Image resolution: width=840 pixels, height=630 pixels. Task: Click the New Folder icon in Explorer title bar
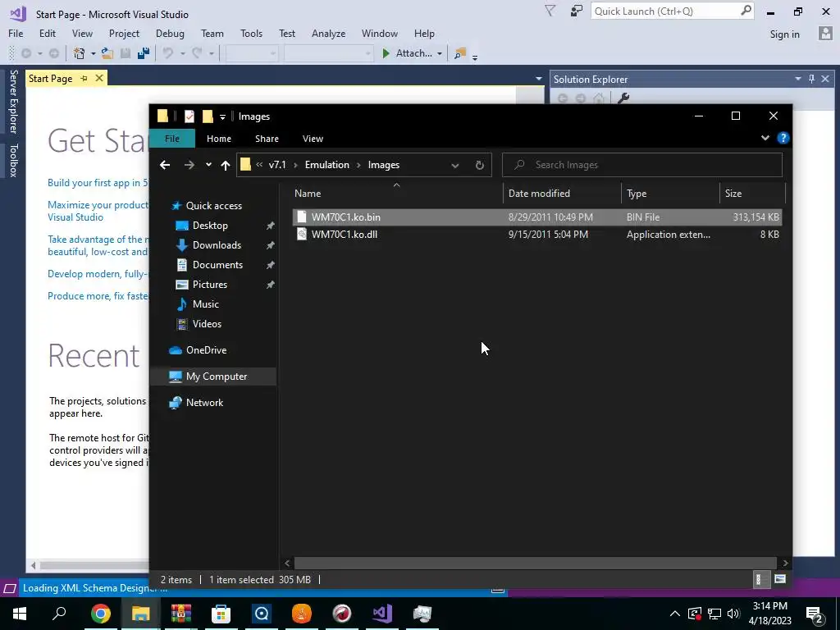(208, 116)
